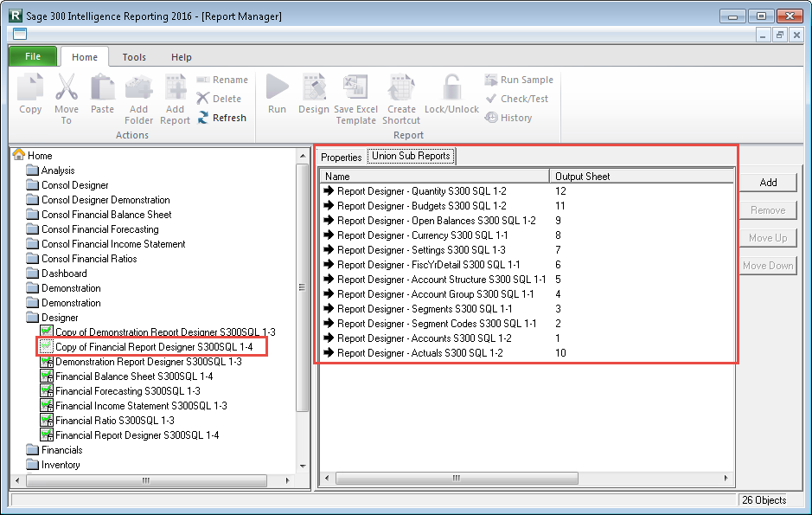Click tree panel scroll up arrow

(303, 156)
